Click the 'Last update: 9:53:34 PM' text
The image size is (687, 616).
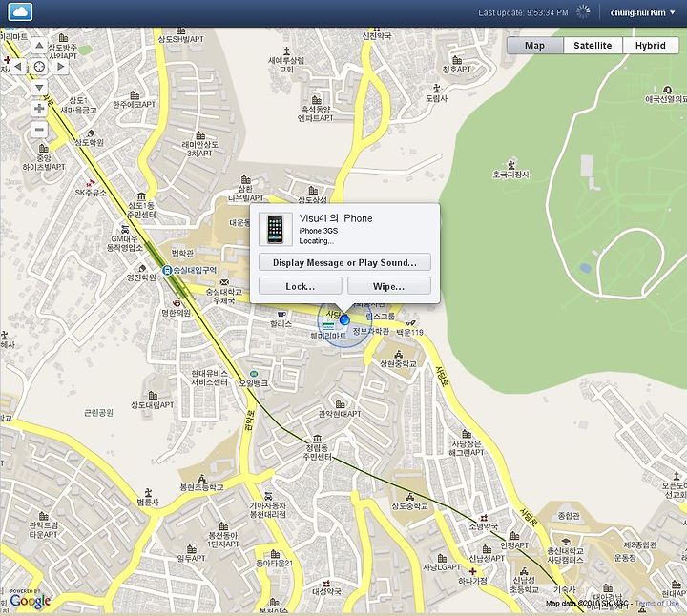523,12
